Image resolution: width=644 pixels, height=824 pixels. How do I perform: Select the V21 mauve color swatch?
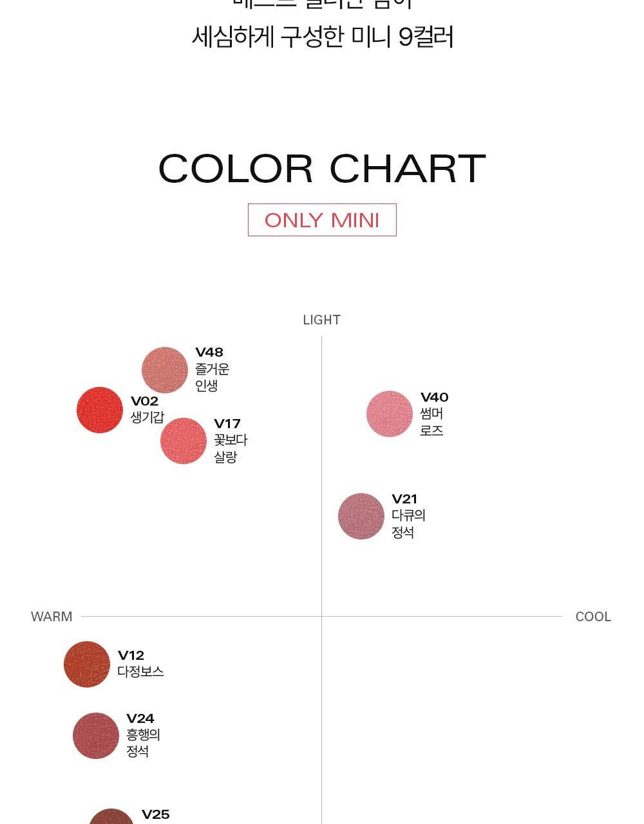coord(361,516)
